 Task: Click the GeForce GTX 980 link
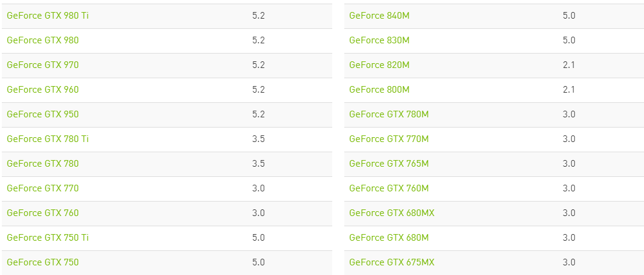pyautogui.click(x=43, y=40)
